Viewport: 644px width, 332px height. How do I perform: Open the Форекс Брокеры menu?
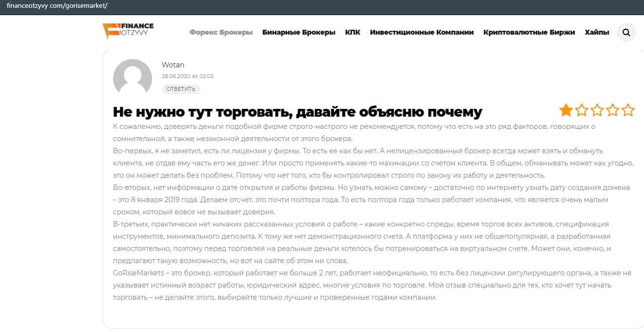[x=221, y=32]
